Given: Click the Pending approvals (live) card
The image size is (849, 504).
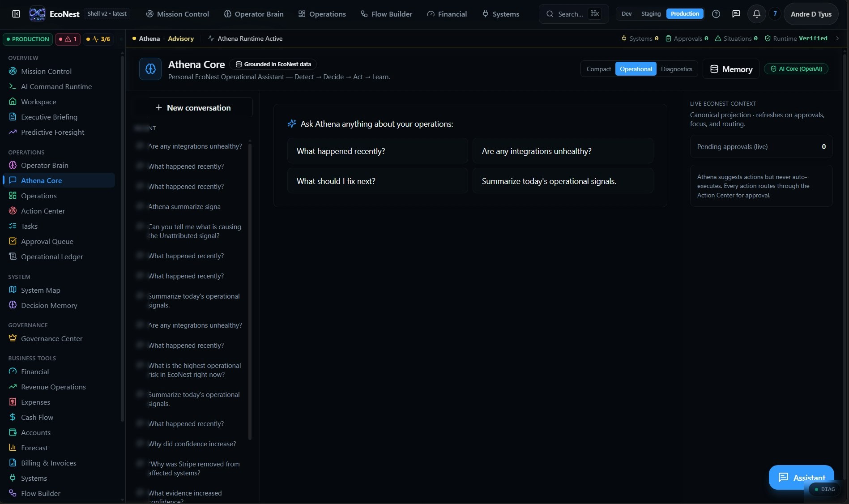Looking at the screenshot, I should [761, 146].
